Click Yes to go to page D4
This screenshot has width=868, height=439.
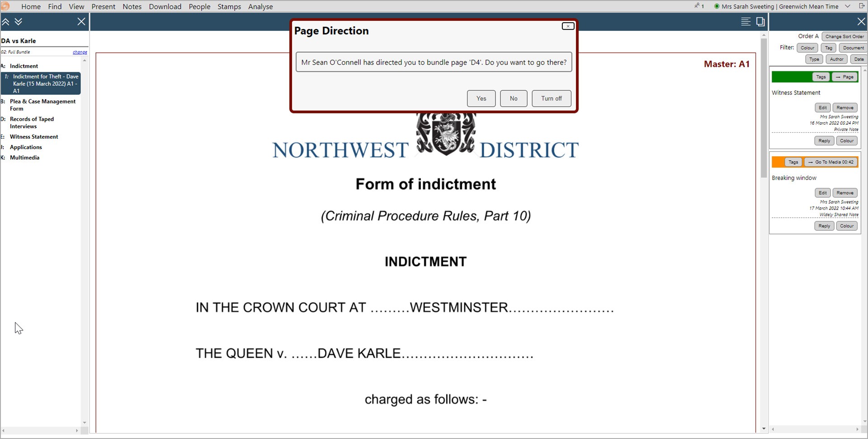[x=481, y=98]
